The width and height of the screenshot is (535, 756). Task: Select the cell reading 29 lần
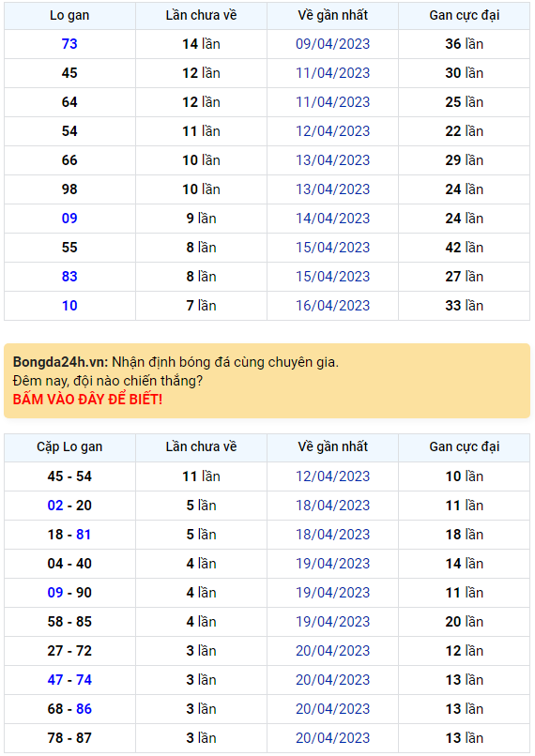coord(464,160)
